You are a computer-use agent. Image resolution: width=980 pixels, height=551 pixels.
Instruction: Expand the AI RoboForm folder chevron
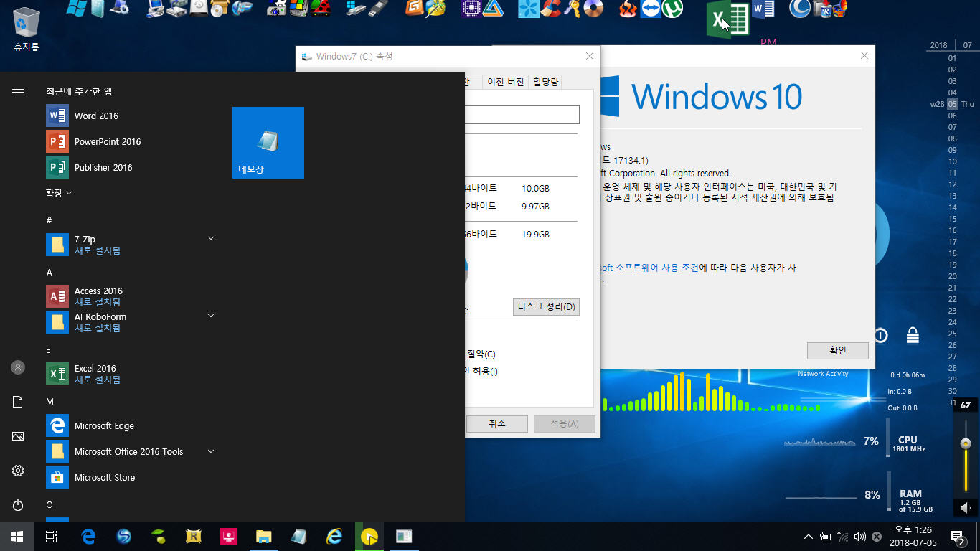(211, 316)
